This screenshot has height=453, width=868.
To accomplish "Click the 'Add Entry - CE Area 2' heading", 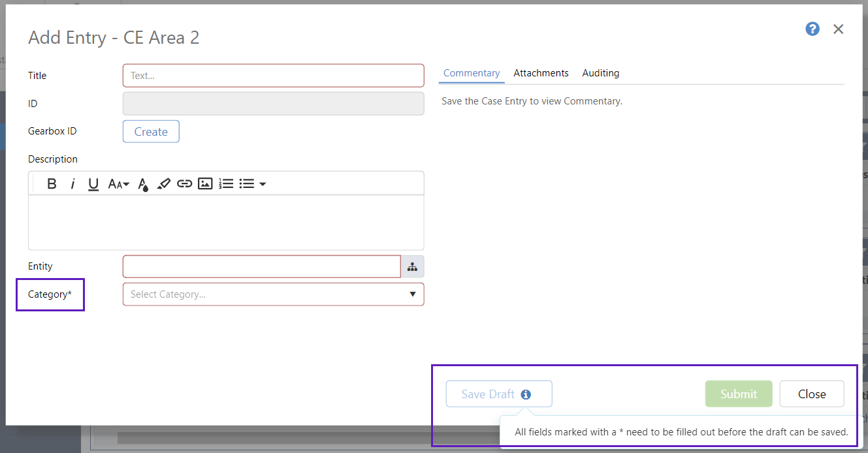I will pyautogui.click(x=114, y=38).
